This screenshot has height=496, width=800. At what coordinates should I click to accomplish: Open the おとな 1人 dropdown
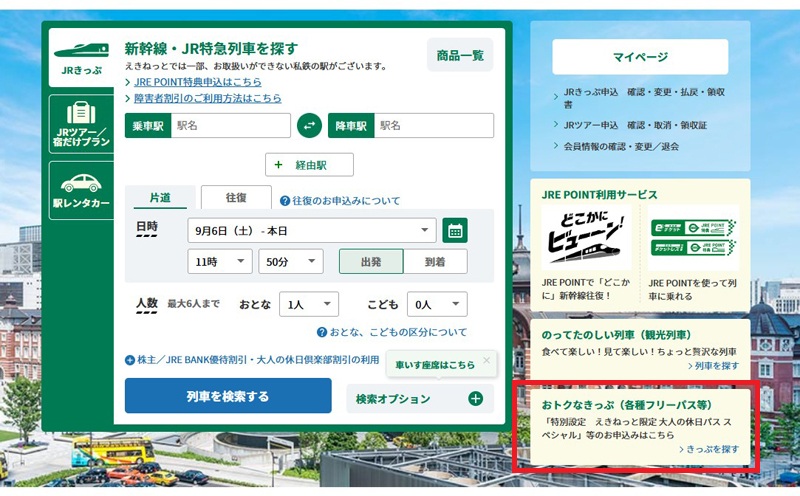[x=309, y=304]
